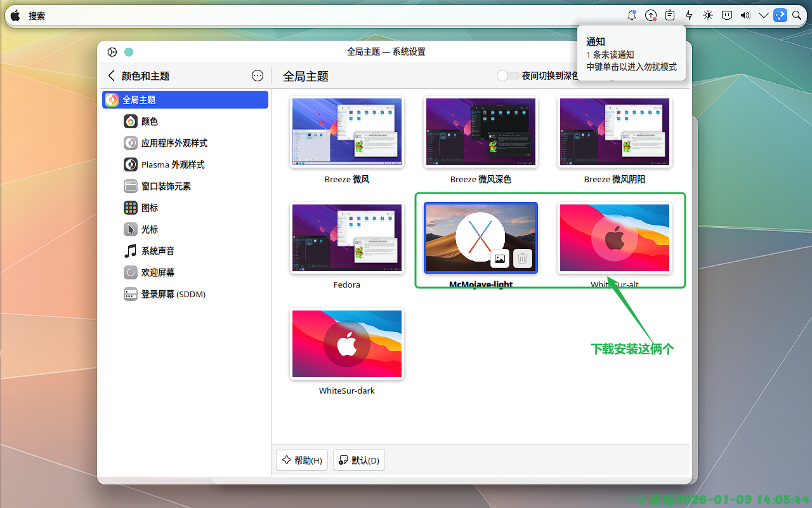Choose the Breeze 微风深色 theme thumbnail
This screenshot has width=812, height=508.
pos(480,132)
